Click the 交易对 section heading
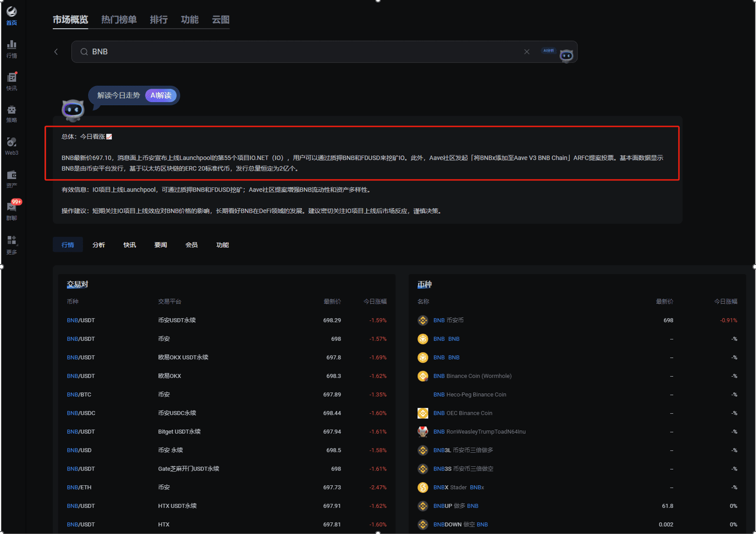 coord(77,285)
